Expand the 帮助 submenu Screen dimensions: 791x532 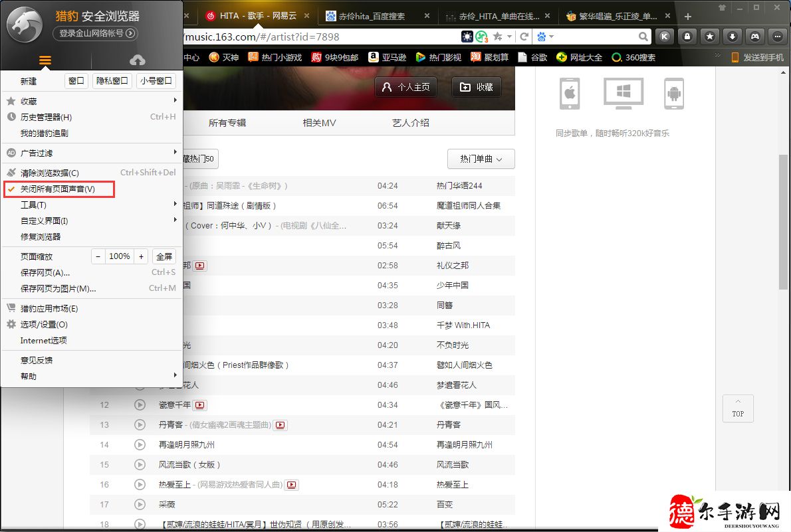point(91,376)
